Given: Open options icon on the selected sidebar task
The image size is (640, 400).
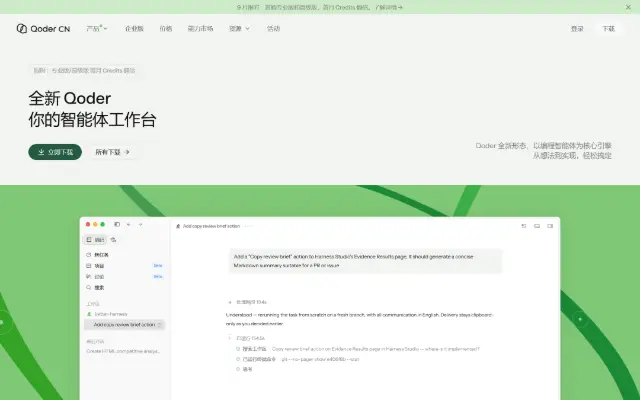Looking at the screenshot, I should tap(159, 325).
